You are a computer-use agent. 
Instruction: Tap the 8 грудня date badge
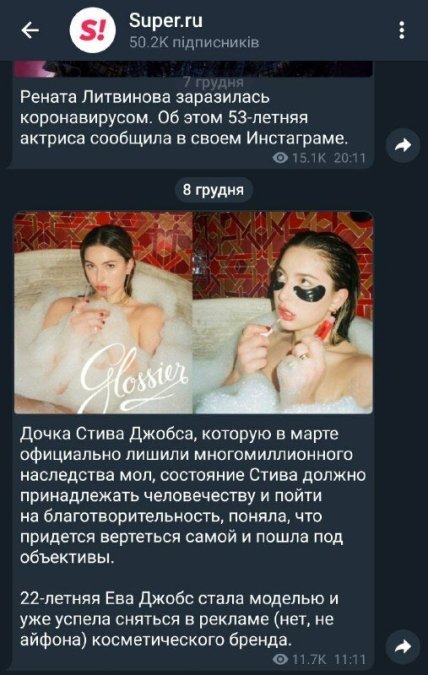[213, 190]
